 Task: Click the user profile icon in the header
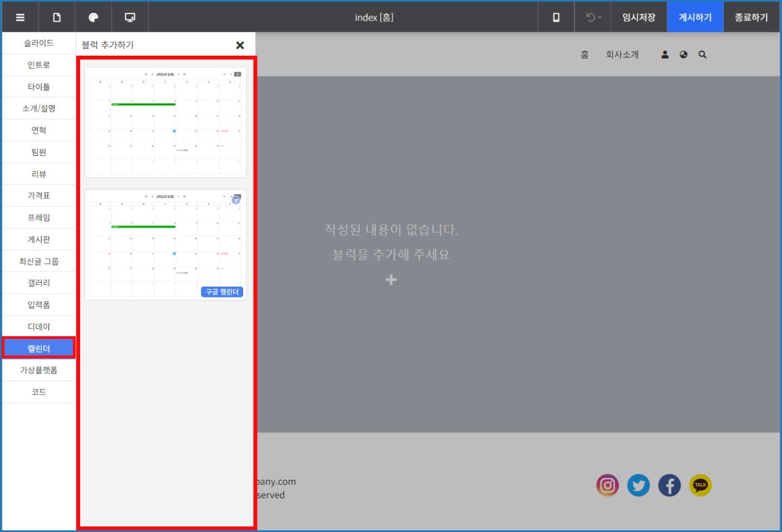(665, 54)
